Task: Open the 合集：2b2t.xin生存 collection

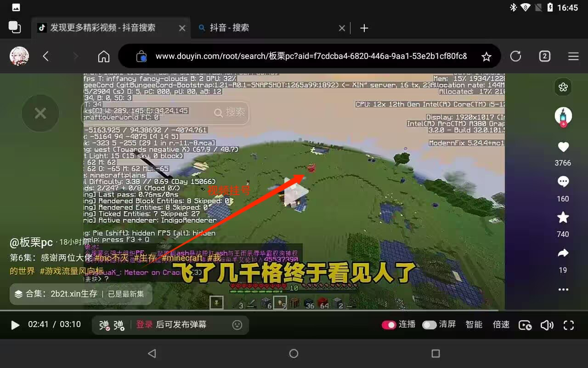Action: [x=81, y=294]
